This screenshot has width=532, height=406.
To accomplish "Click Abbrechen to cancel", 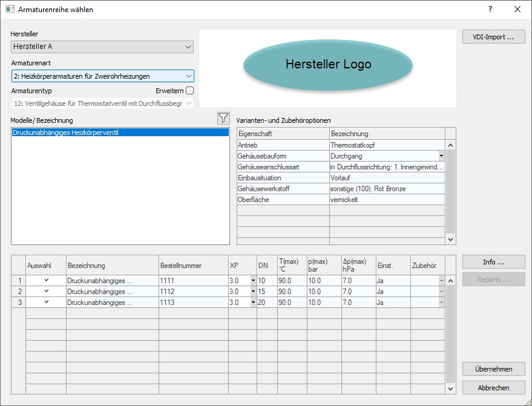I will click(494, 388).
